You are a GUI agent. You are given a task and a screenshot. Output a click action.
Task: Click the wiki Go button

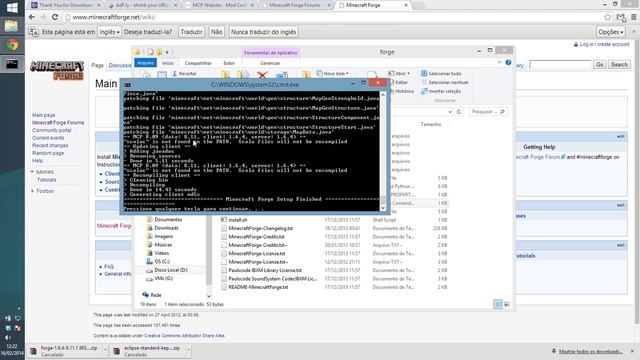[x=600, y=64]
